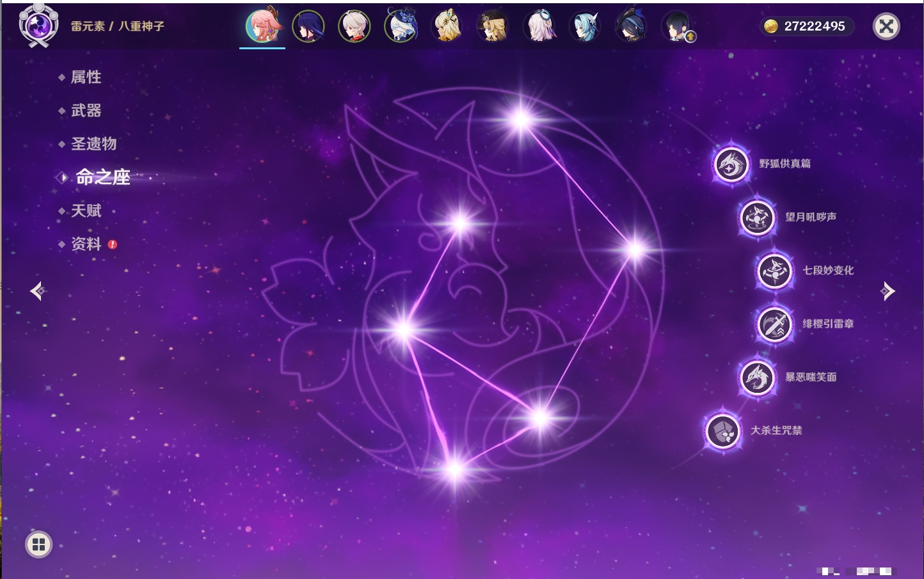924x579 pixels.
Task: Close the character screen
Action: pyautogui.click(x=886, y=26)
